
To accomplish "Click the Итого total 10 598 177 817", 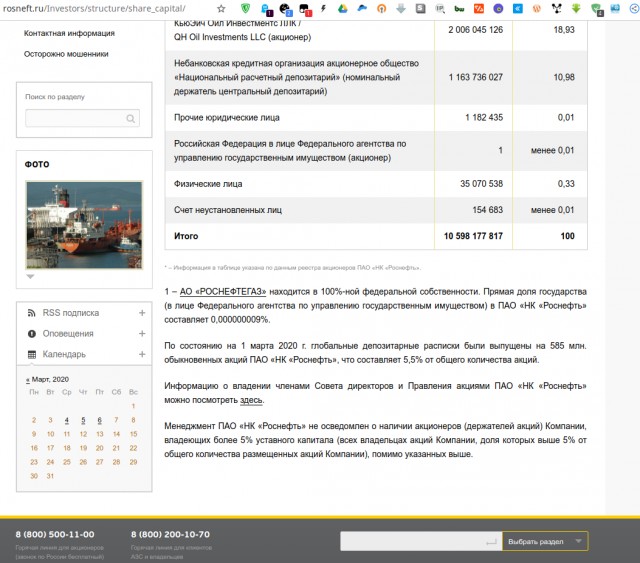I will coord(473,236).
